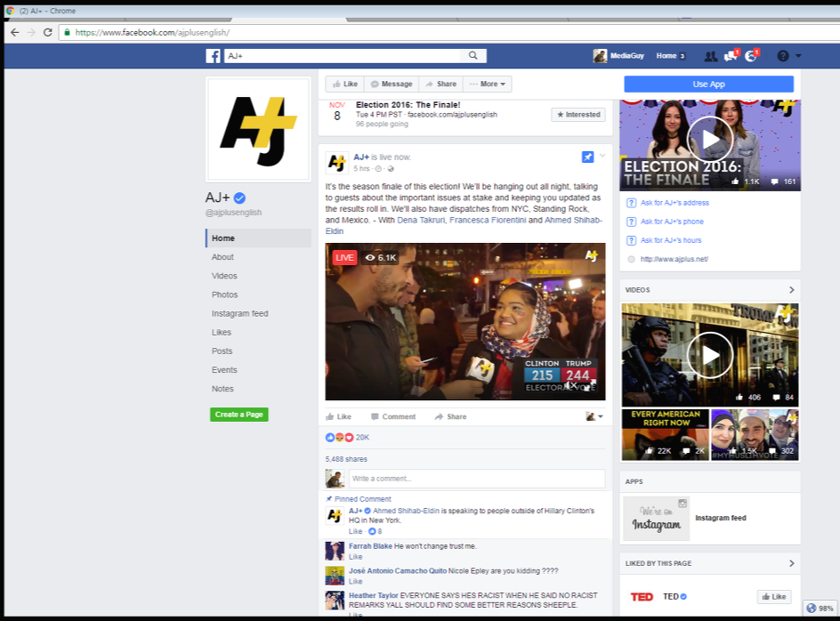Go back with the browser back arrow
Screen dimensions: 840x621
coord(15,32)
